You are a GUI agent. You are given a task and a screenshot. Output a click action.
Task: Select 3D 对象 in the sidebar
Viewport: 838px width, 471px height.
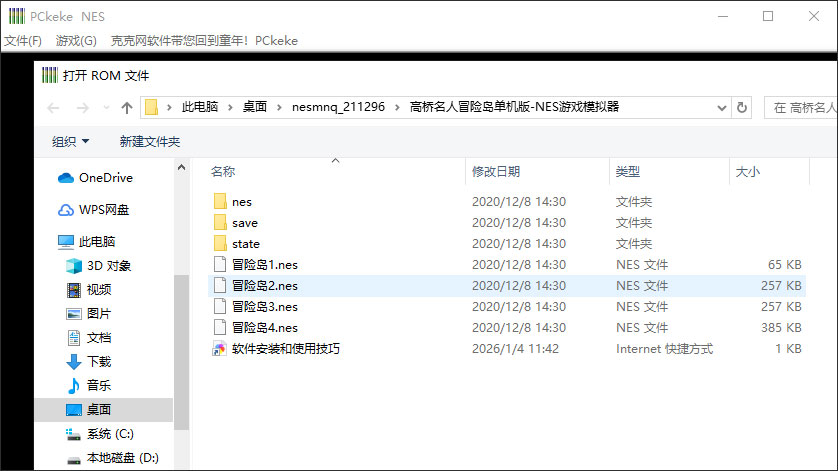pos(108,266)
